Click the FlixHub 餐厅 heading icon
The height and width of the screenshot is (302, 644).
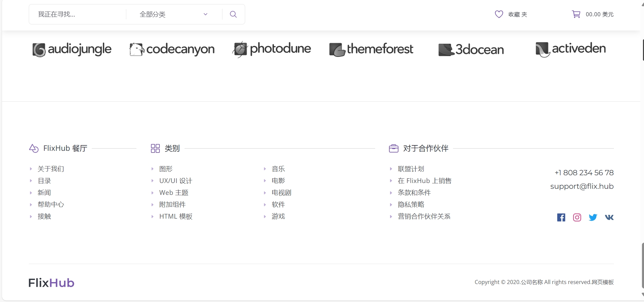[x=34, y=148]
